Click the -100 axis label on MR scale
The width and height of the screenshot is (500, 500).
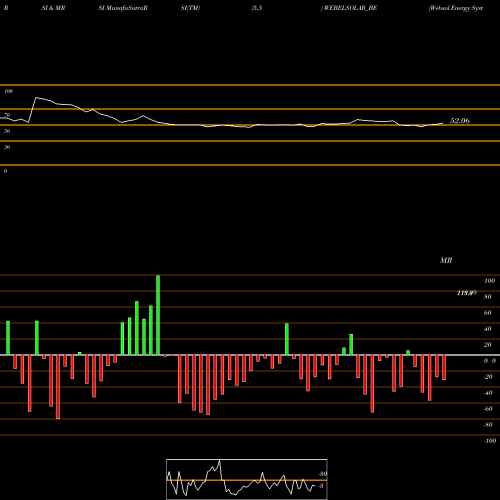pyautogui.click(x=490, y=441)
